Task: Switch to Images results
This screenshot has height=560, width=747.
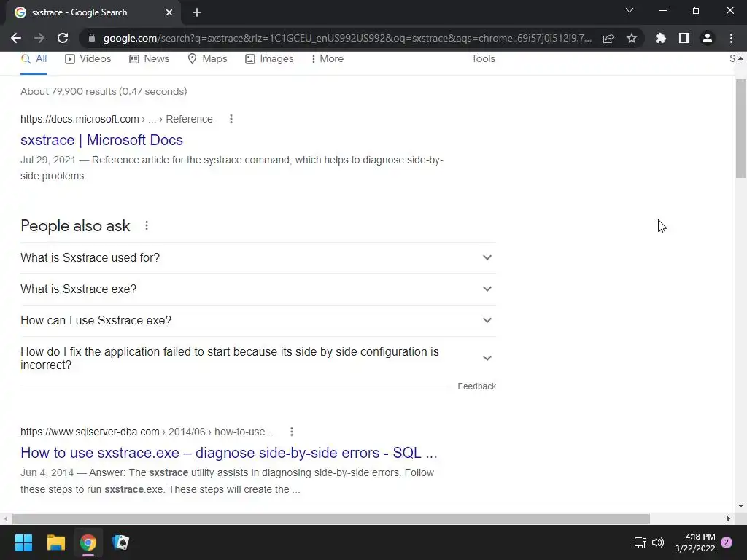Action: click(269, 59)
